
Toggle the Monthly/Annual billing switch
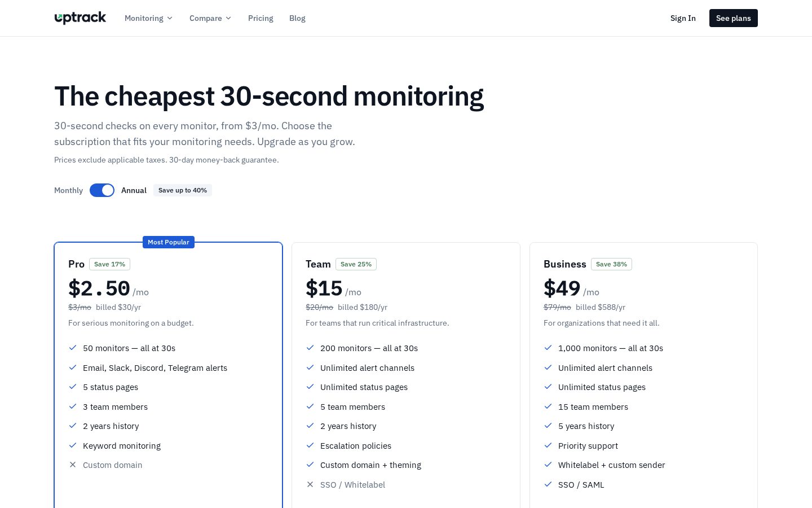click(102, 190)
